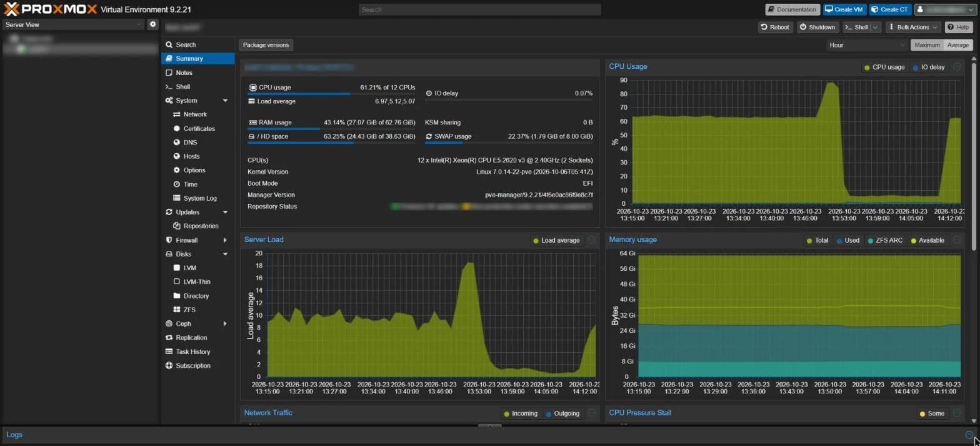Screen dimensions: 980x446
Task: Click the Ceph icon in sidebar
Action: (169, 323)
